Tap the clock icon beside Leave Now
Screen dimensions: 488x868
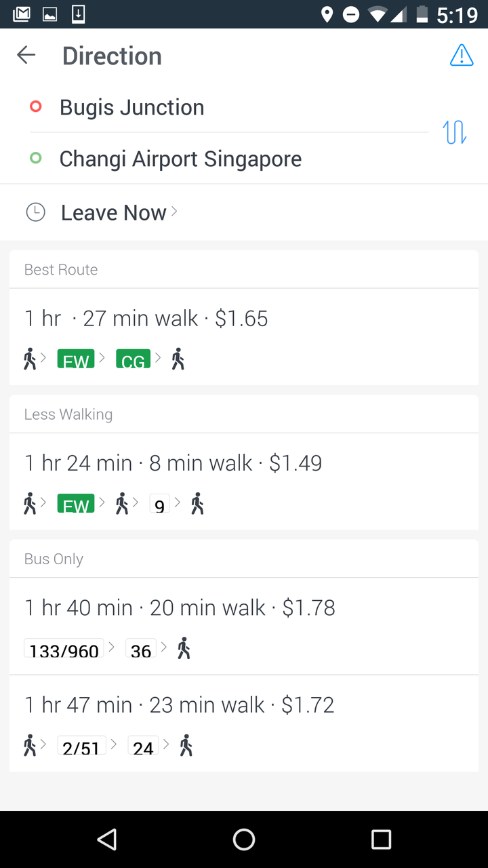(35, 212)
